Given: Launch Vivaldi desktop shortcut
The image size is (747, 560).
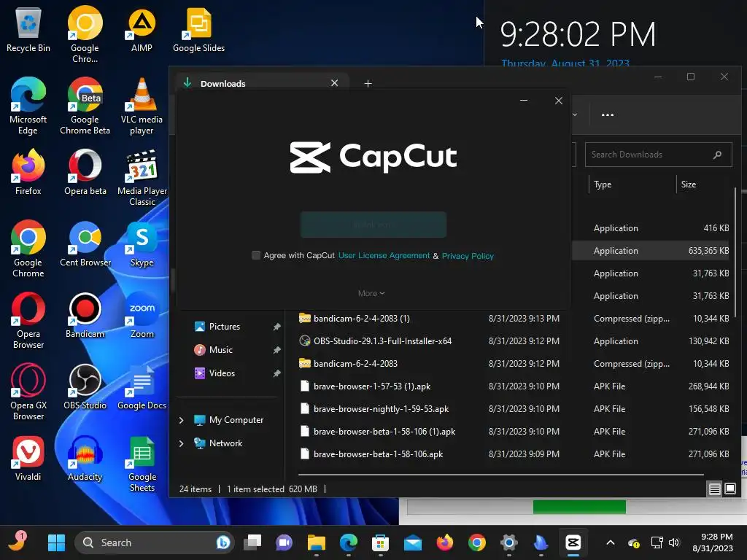Looking at the screenshot, I should coord(28,458).
